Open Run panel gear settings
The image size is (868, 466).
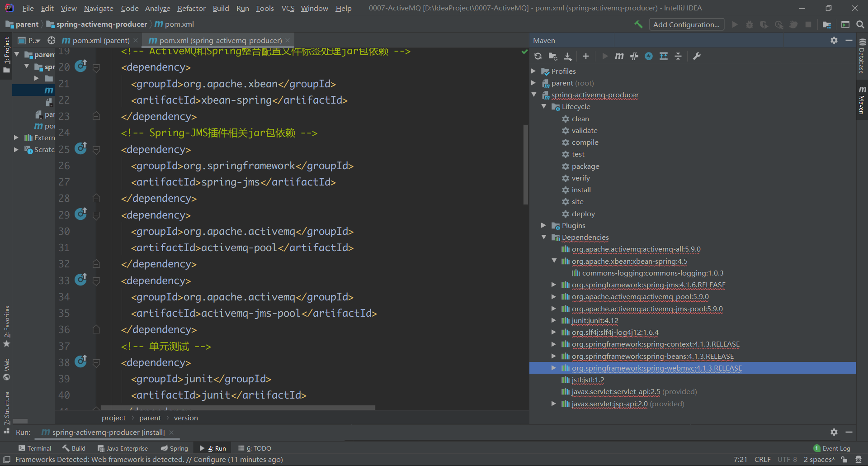(834, 432)
